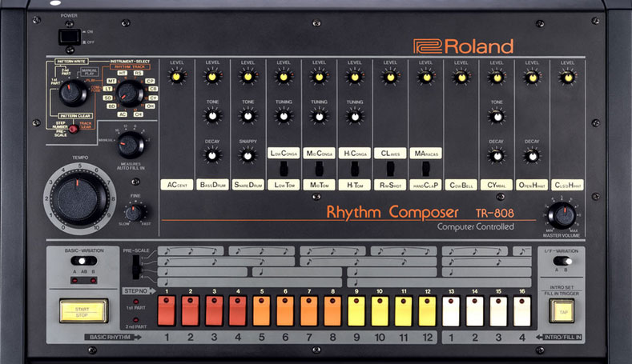Click the Low Tom LEVEL knob
Screen dimensions: 632x364
point(284,76)
